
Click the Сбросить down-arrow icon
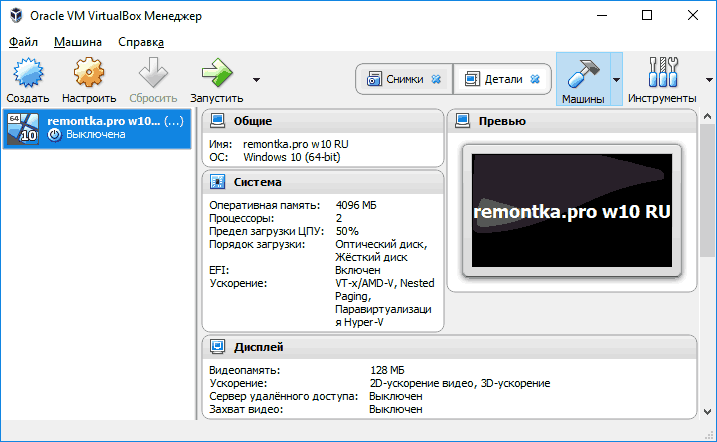click(153, 73)
